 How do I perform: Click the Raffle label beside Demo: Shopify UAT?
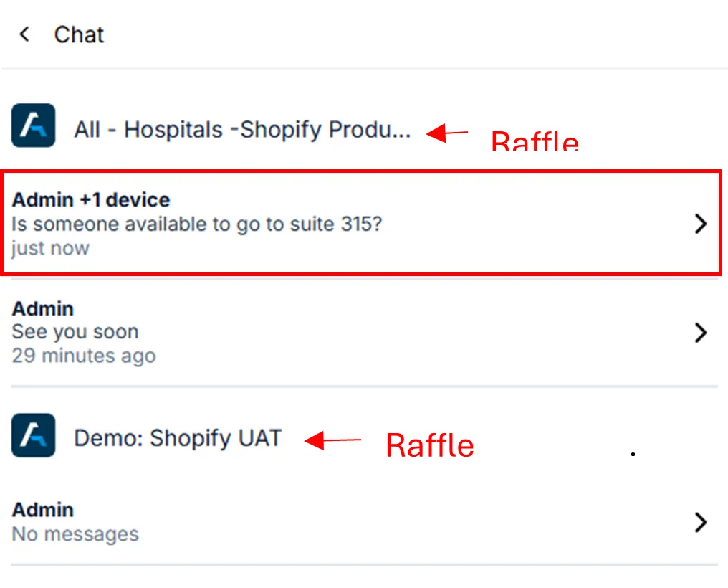click(429, 445)
